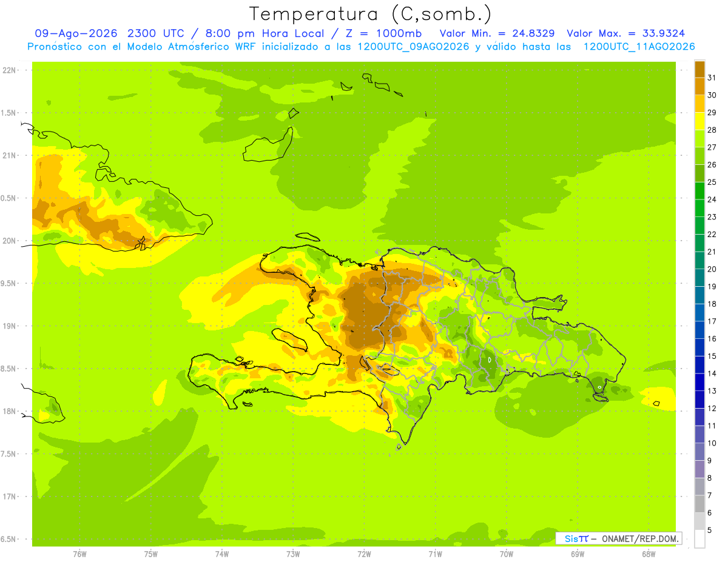
Task: Click the '73W' longitude label
Action: pyautogui.click(x=293, y=554)
